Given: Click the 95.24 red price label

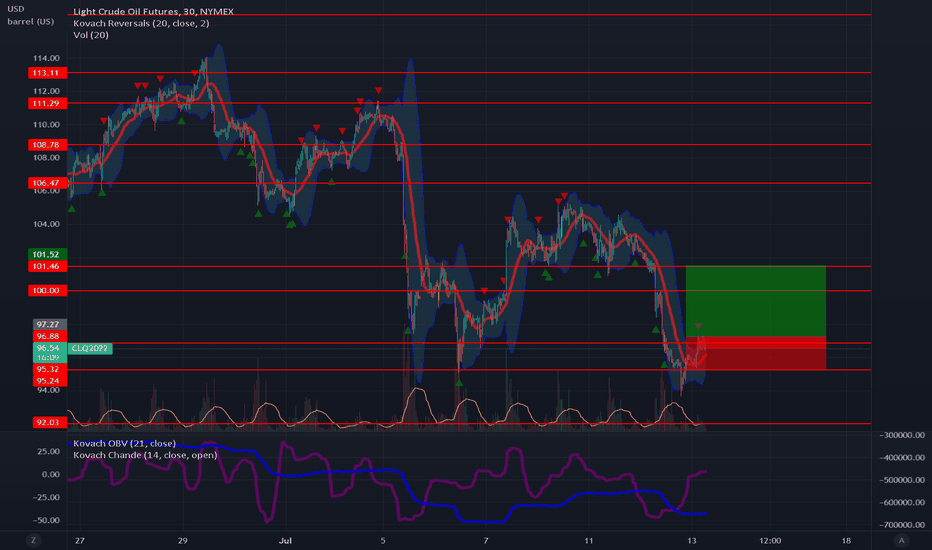Looking at the screenshot, I should 49,381.
